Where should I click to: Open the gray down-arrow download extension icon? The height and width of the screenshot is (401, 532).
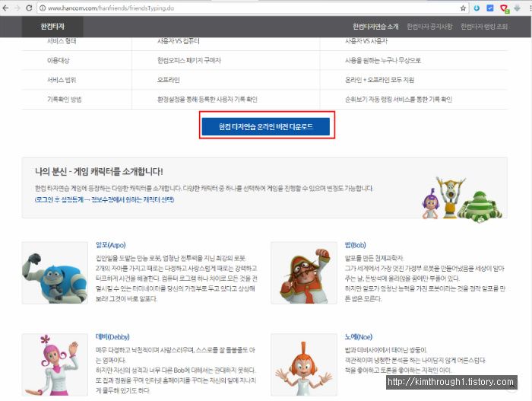click(517, 8)
